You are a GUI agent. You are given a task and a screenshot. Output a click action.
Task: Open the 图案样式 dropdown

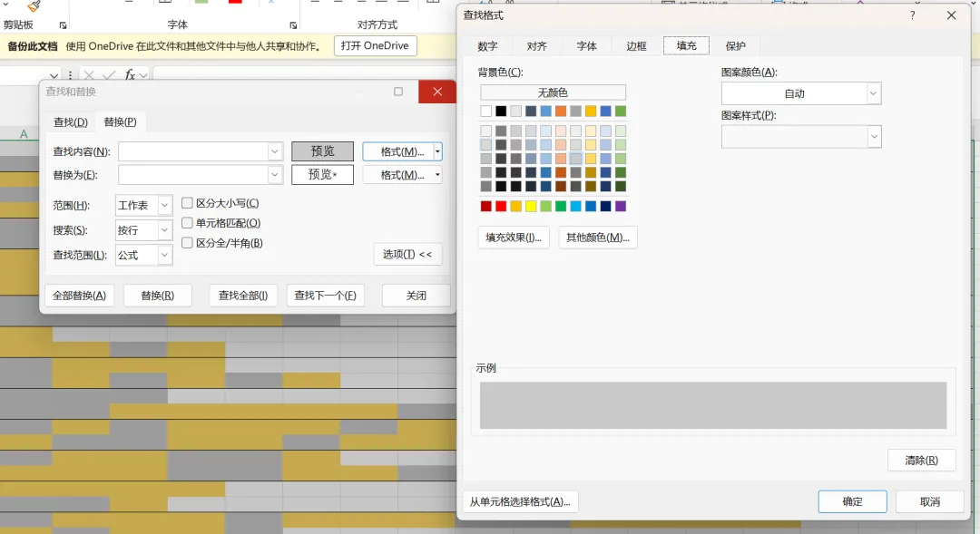coord(874,137)
